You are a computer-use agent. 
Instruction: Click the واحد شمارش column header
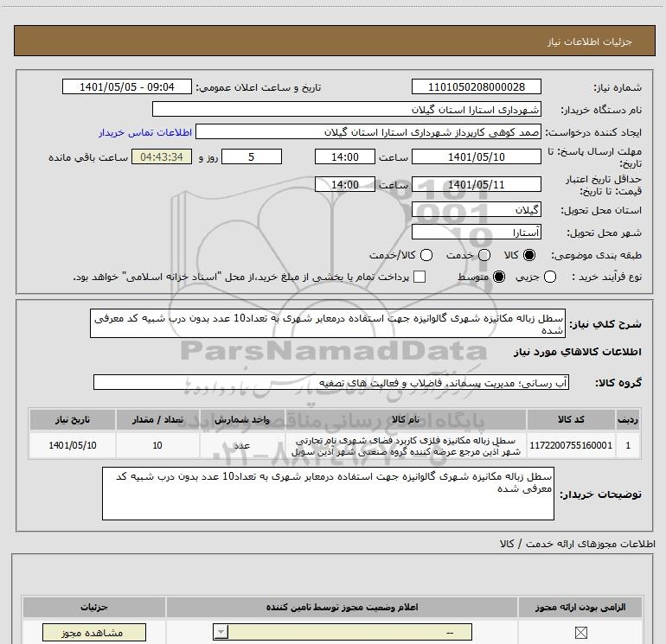click(242, 419)
